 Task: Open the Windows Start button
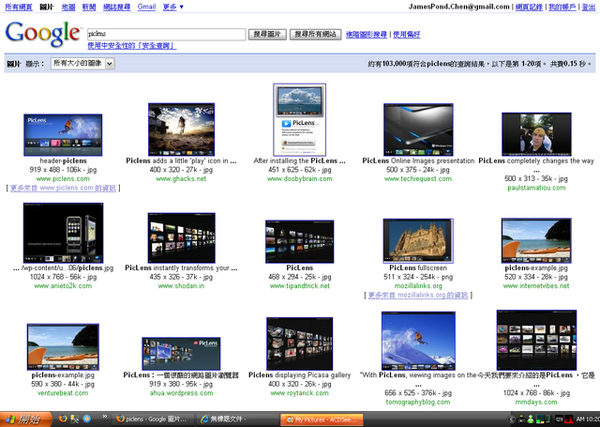coord(26,419)
